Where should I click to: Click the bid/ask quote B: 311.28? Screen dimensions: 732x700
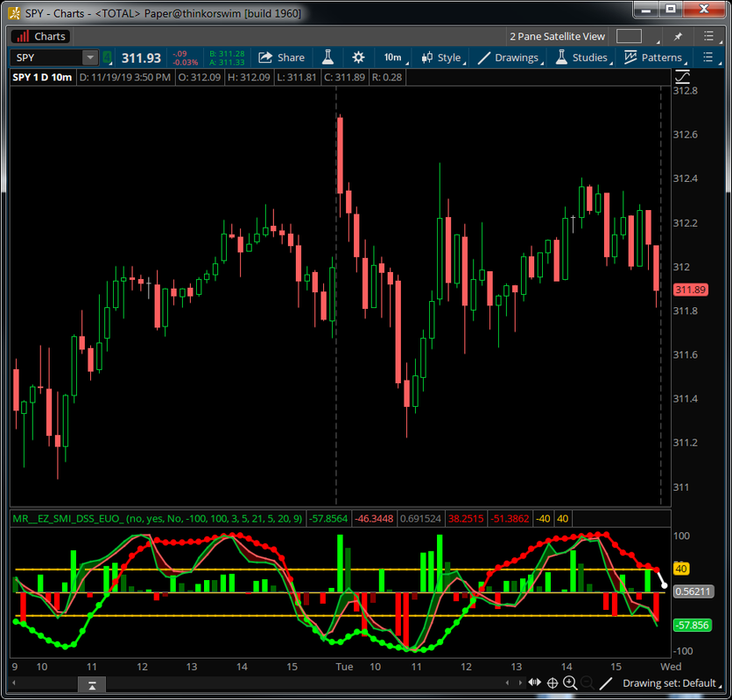[227, 53]
